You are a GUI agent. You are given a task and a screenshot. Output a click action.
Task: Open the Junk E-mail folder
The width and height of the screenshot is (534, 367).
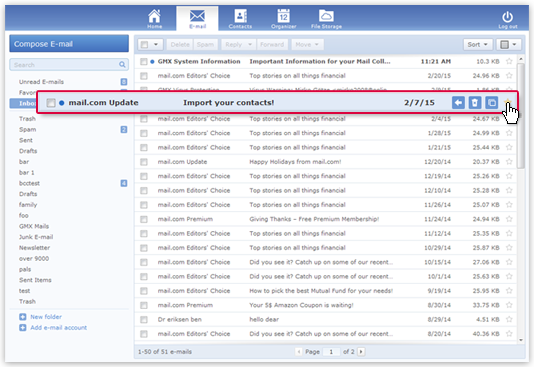36,237
